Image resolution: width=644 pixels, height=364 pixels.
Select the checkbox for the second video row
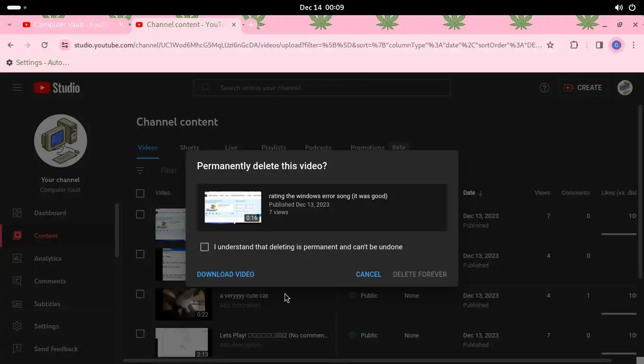tap(140, 254)
